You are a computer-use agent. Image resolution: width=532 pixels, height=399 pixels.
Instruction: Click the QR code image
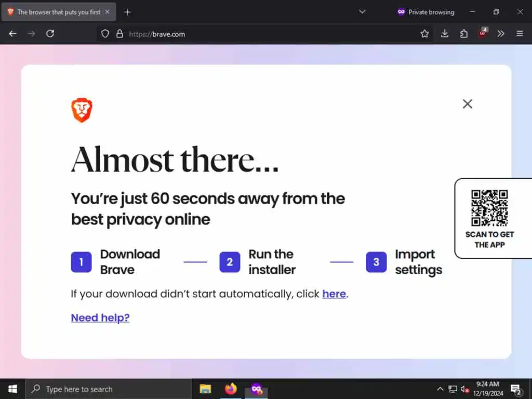489,208
